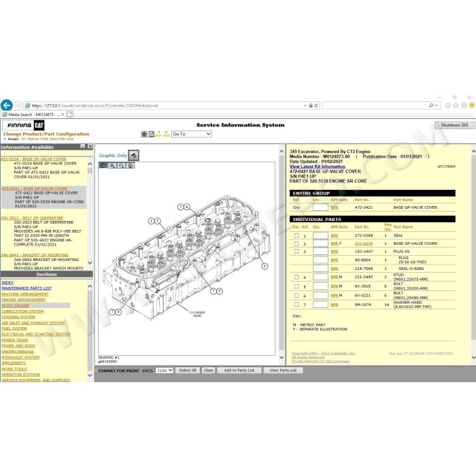Screen dimensions: 476x476
Task: Click callout 3 on the diagram
Action: pos(265,267)
